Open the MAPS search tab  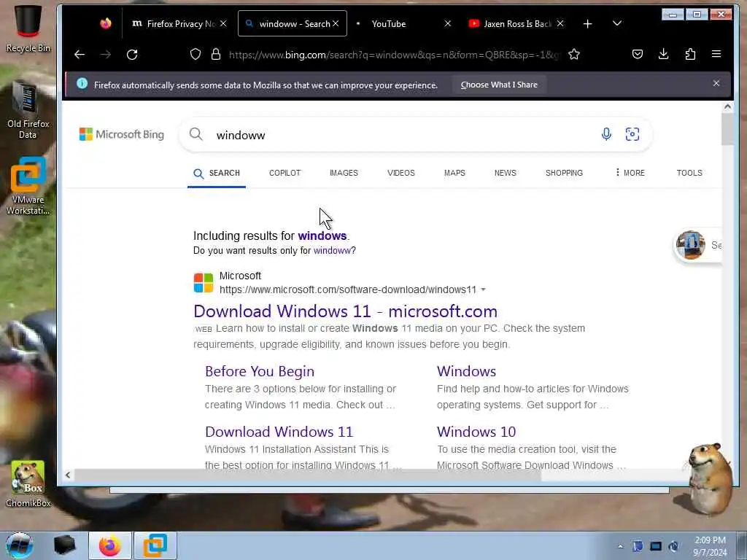(454, 173)
